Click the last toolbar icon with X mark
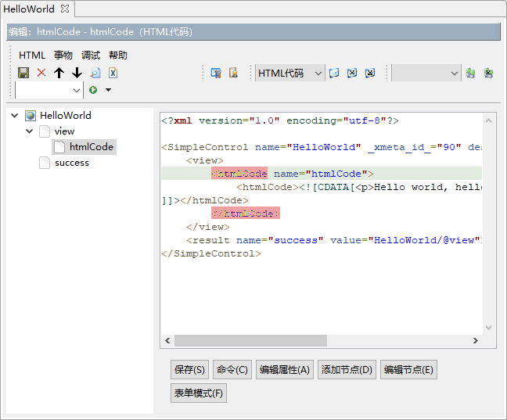The width and height of the screenshot is (507, 420). [488, 73]
